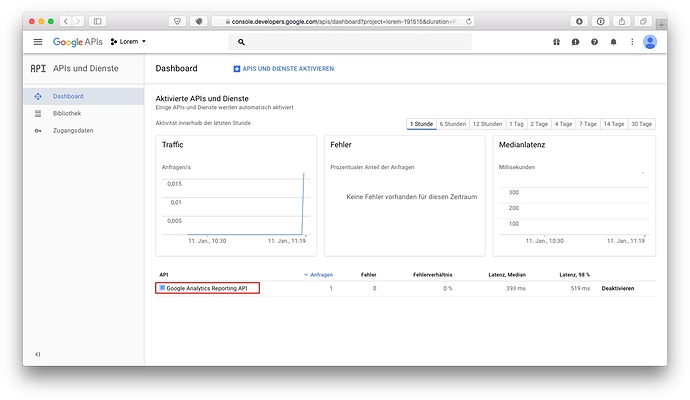Select the 1 Tag time range
The image size is (690, 400).
pos(516,124)
